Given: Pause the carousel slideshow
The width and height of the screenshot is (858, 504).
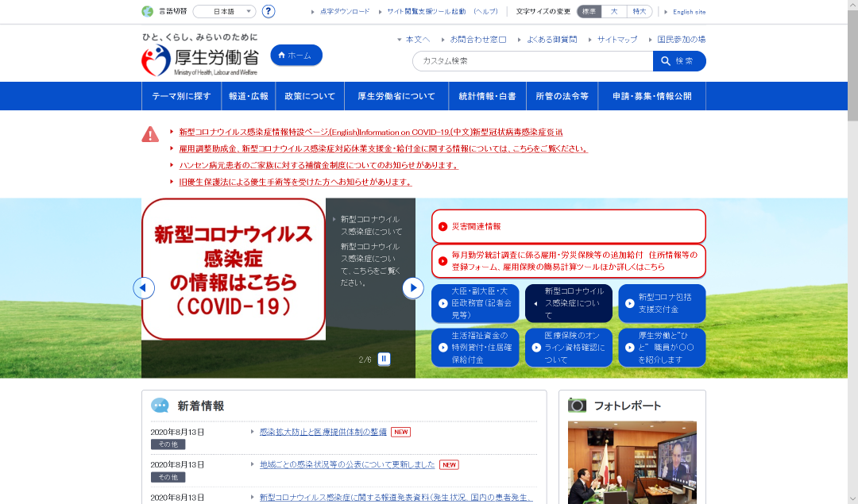Looking at the screenshot, I should [x=385, y=359].
